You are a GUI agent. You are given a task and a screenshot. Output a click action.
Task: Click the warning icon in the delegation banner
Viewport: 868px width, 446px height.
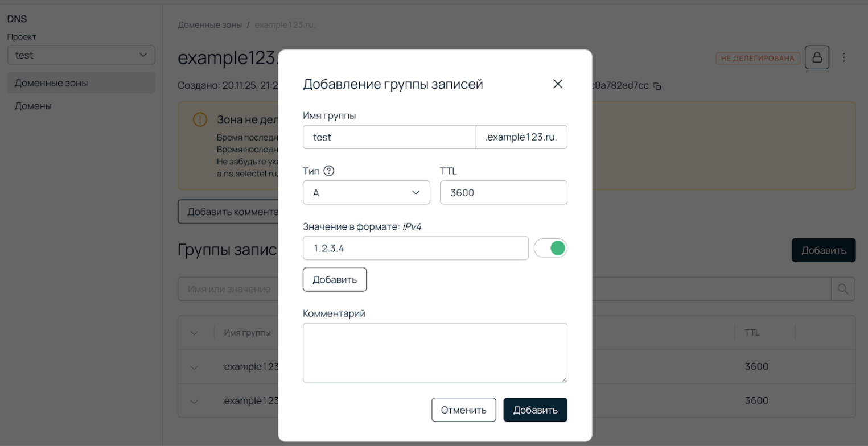200,120
